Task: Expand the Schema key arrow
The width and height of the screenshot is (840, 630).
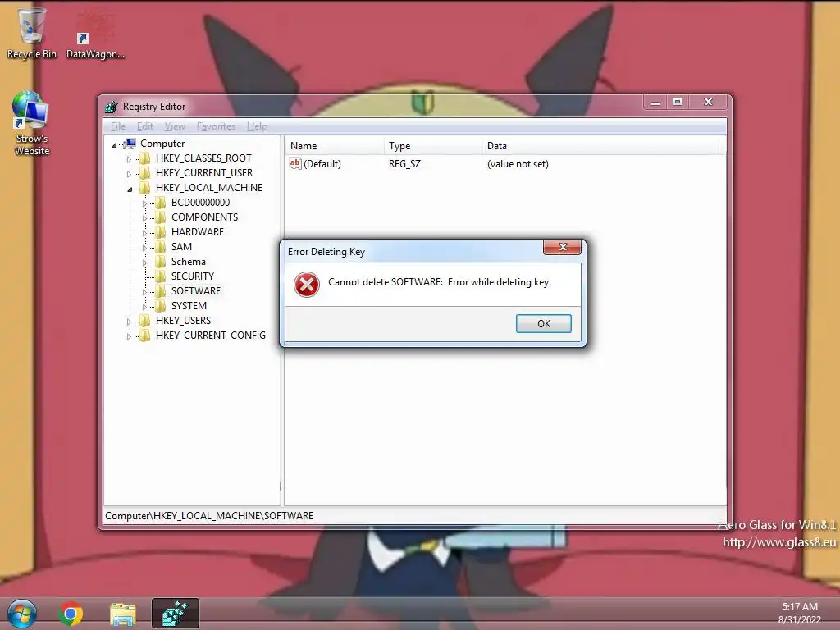Action: [x=144, y=262]
